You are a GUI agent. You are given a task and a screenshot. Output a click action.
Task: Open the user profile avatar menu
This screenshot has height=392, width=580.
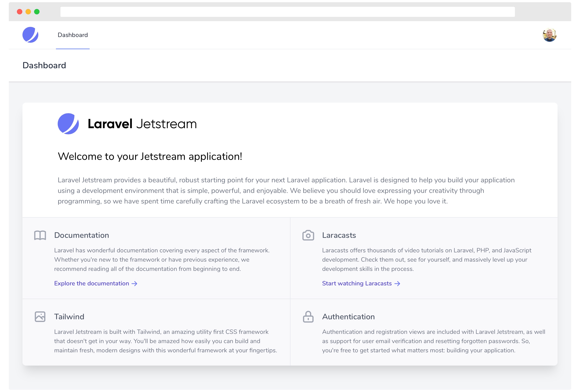(x=549, y=35)
